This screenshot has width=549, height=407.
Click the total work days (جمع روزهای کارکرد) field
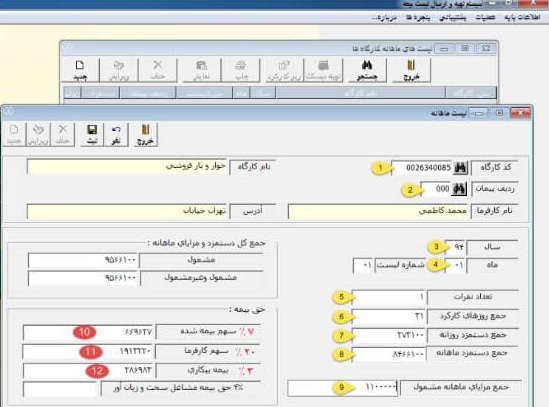(x=389, y=316)
